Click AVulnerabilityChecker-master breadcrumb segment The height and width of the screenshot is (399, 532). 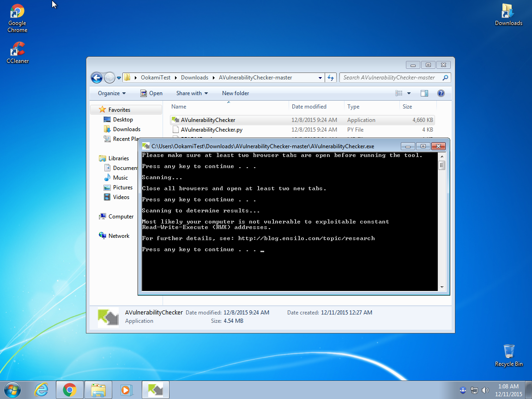coord(255,78)
